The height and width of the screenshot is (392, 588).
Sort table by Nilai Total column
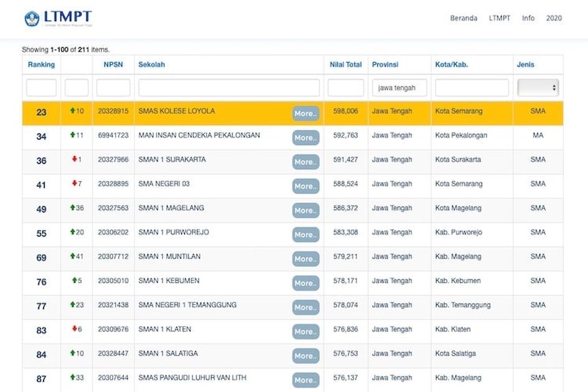(x=346, y=65)
